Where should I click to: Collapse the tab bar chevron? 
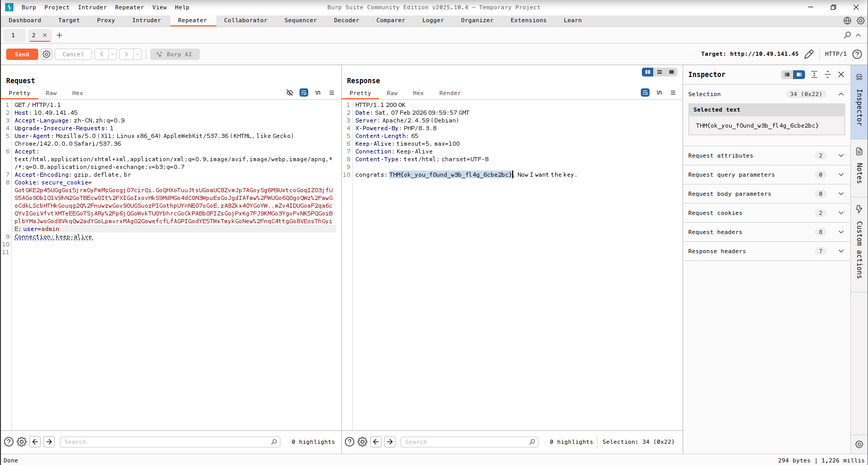tap(858, 35)
